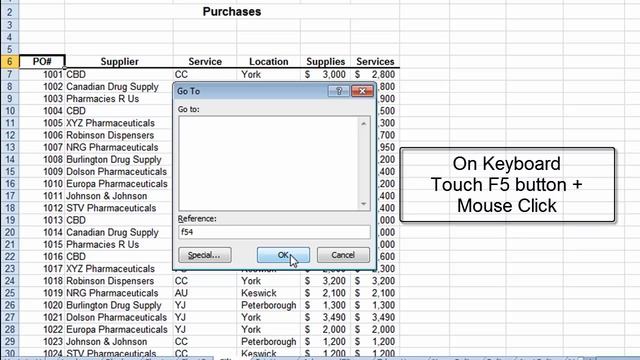
Task: Select row header 29
Action: [x=9, y=342]
